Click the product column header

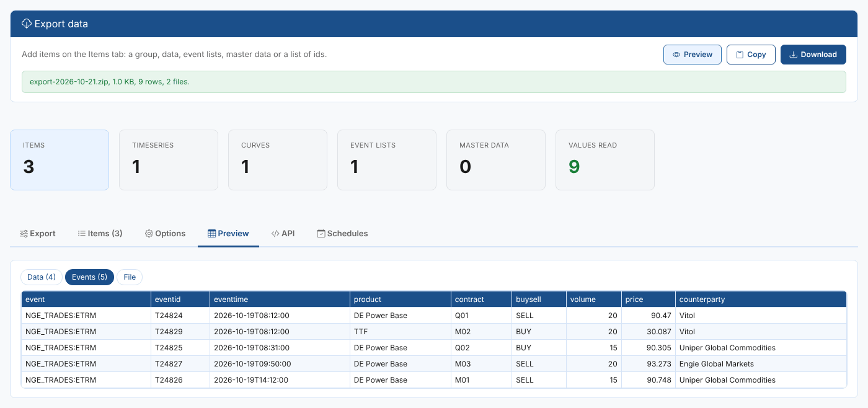[x=401, y=299]
